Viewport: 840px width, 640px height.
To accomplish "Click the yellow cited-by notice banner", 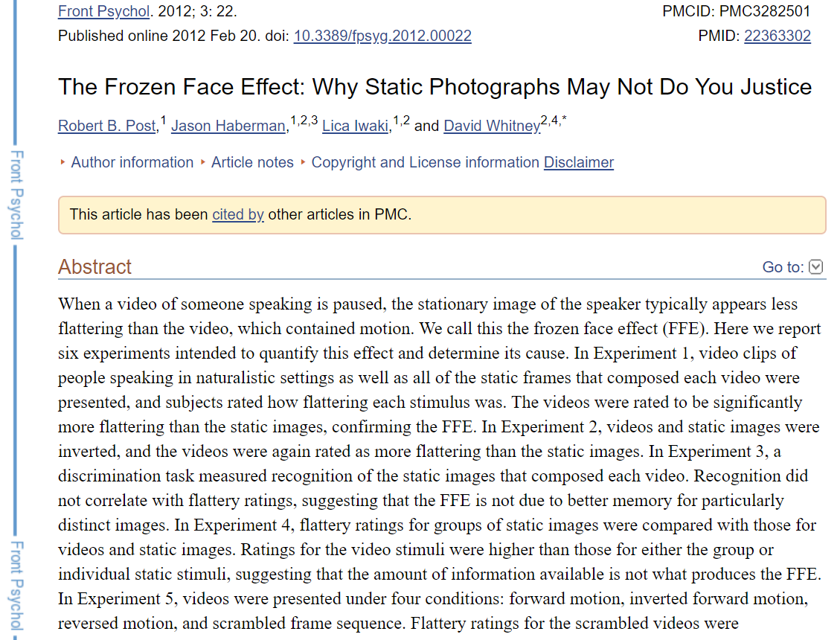I will pyautogui.click(x=442, y=215).
